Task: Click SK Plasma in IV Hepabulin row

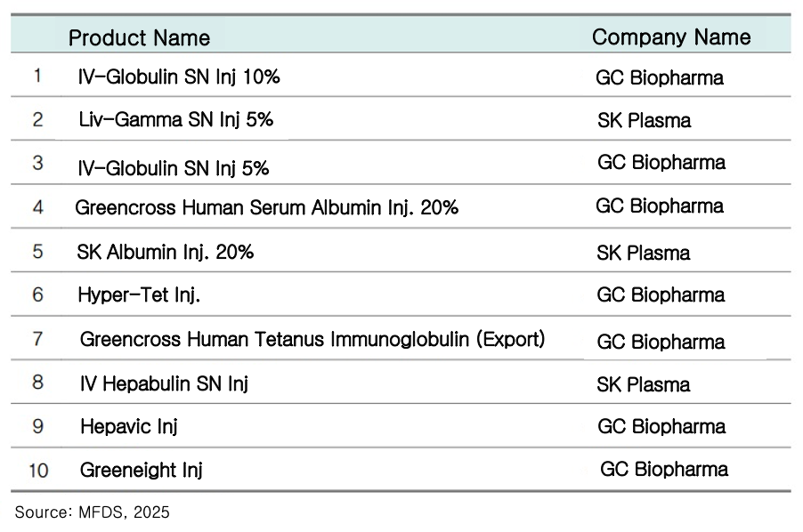Action: point(644,384)
